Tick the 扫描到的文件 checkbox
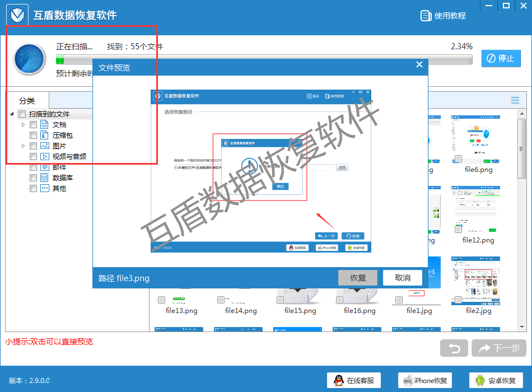The height and width of the screenshot is (392, 532). tap(22, 114)
